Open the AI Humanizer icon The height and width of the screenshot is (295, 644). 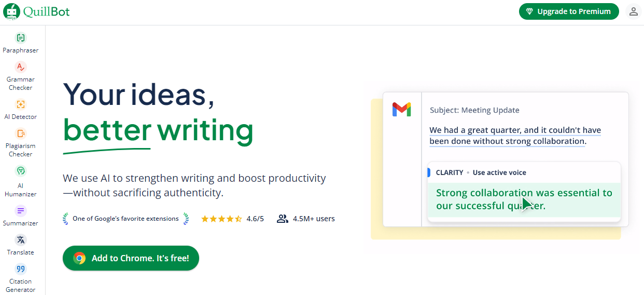coord(21,171)
